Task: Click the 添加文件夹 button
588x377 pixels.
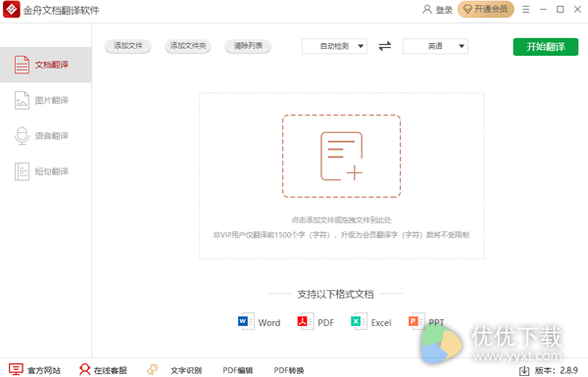Action: pyautogui.click(x=188, y=46)
